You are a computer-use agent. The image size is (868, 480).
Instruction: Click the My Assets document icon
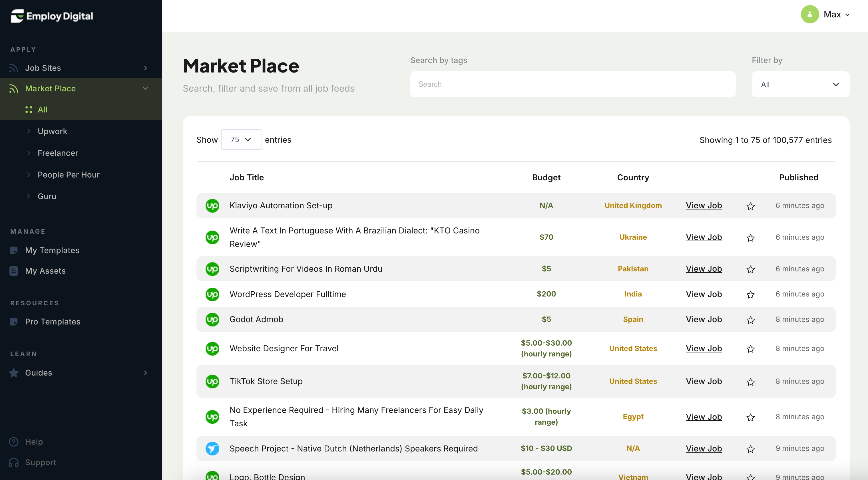[x=13, y=271]
